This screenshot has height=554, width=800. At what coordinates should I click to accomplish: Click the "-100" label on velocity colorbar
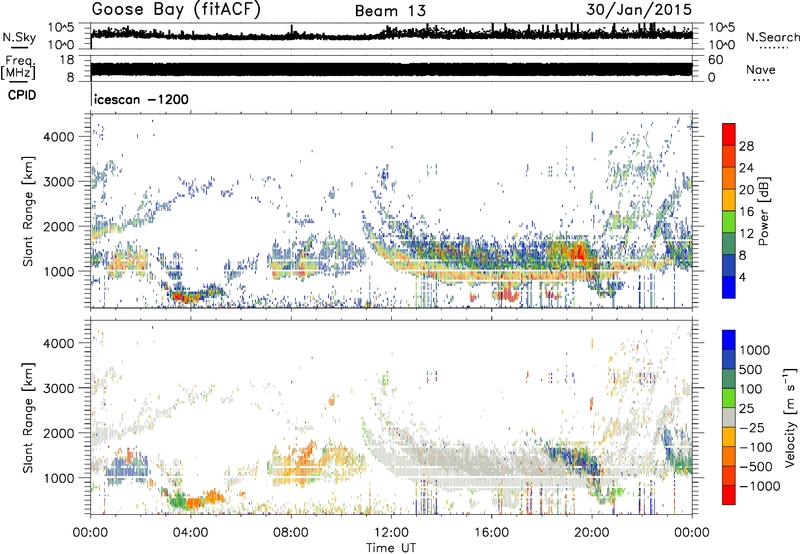[756, 447]
